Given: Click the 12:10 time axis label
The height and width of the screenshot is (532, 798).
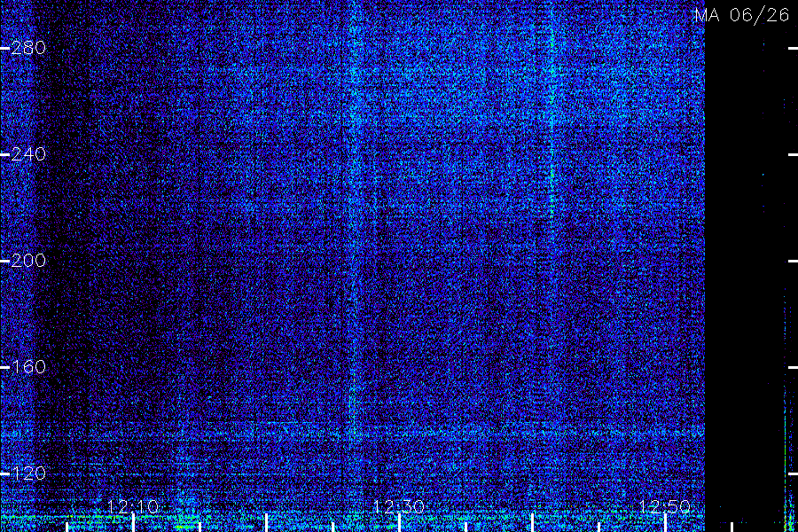Looking at the screenshot, I should [x=133, y=506].
